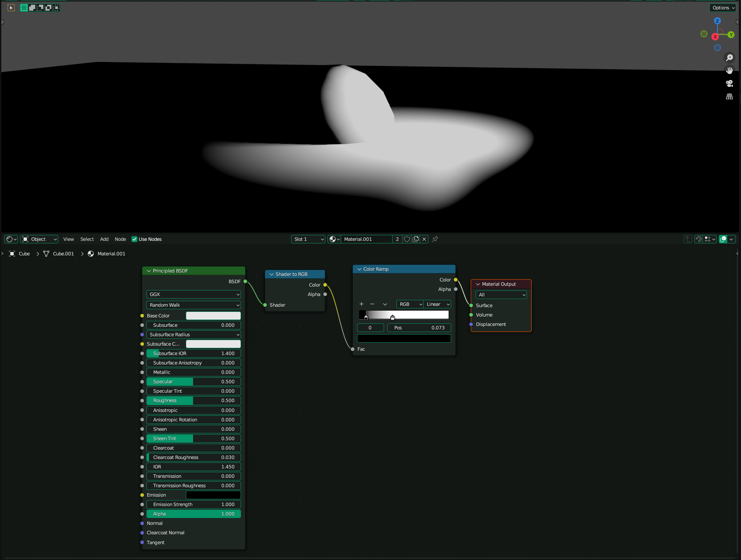
Task: Choose the Set New selection mode
Action: 24,8
